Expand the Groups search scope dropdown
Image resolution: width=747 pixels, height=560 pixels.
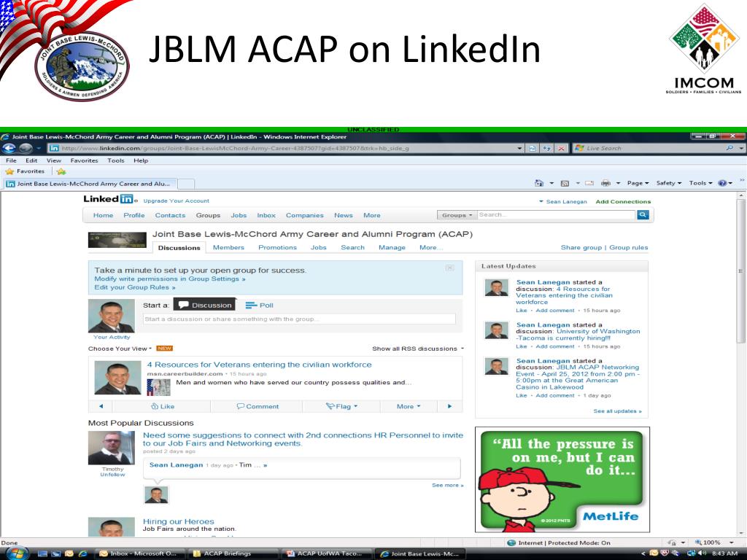[457, 215]
